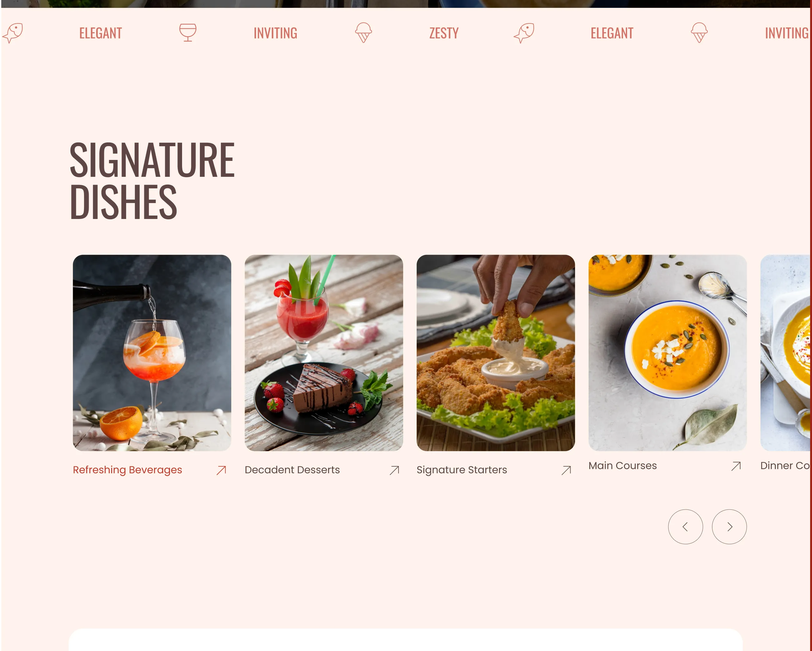Select the fried chicken starters photo

(x=496, y=353)
